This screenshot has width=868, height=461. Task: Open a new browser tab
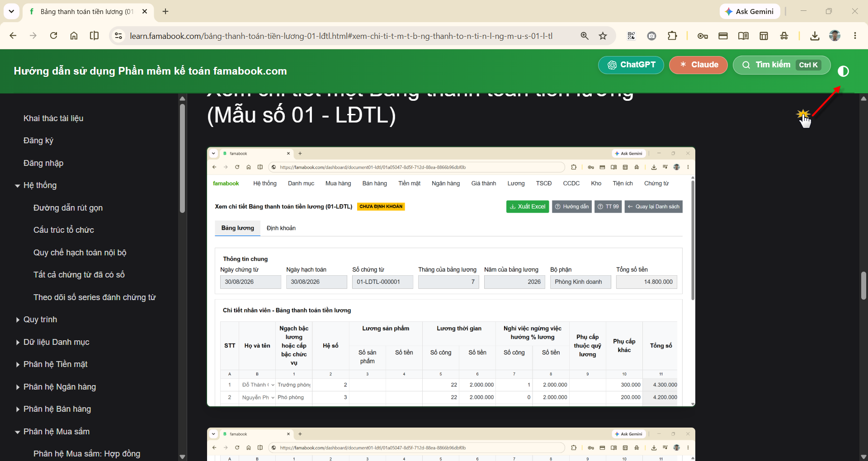165,11
